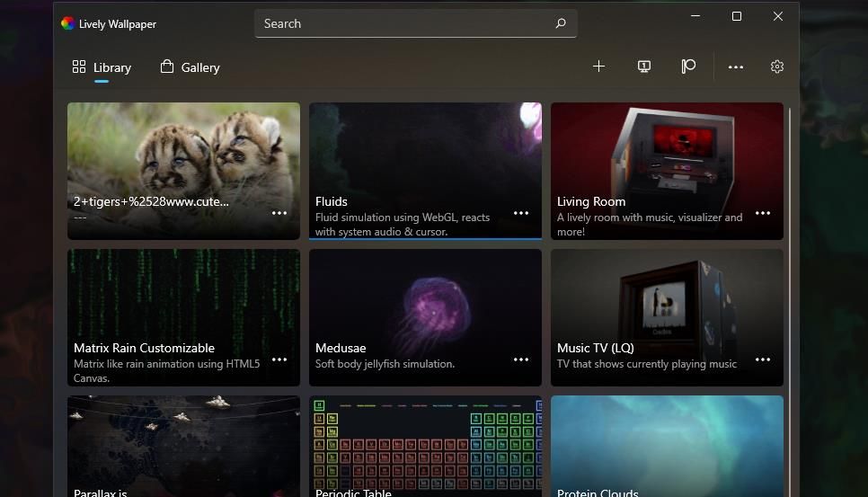
Task: Choose the Protein Clouds wallpaper thumbnail
Action: (x=667, y=445)
